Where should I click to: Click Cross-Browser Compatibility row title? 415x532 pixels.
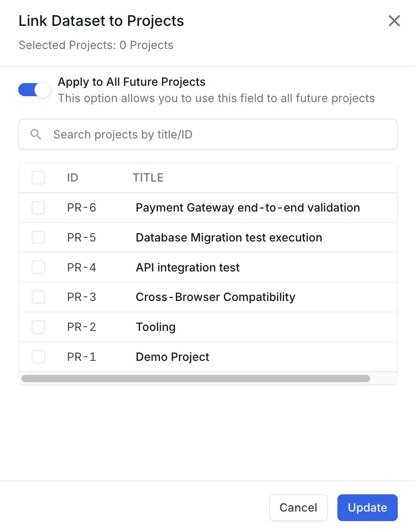[x=215, y=297]
